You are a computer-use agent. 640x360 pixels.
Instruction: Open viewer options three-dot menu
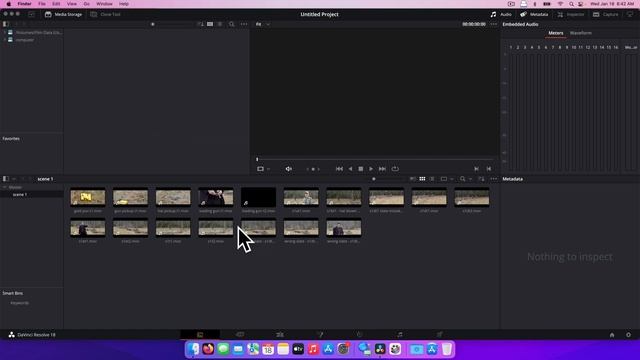pyautogui.click(x=493, y=24)
